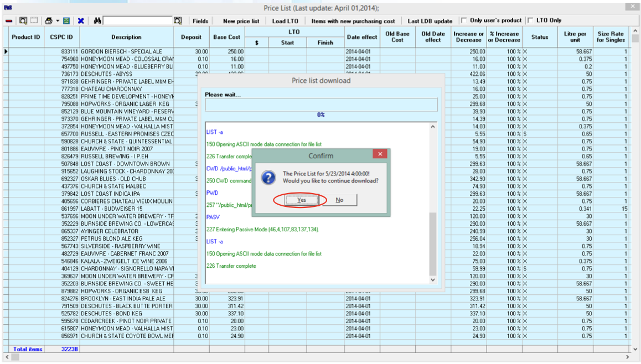Click inside the toolbar search input field
Image resolution: width=641 pixels, height=364 pixels.
[x=138, y=20]
